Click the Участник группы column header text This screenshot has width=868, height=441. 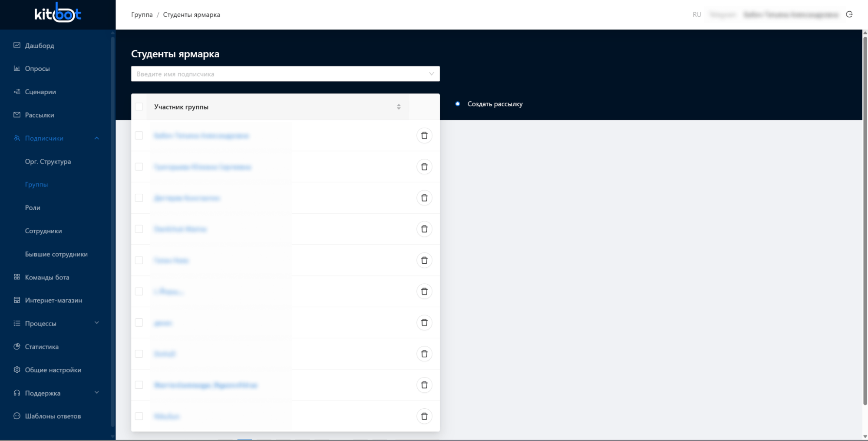(x=181, y=107)
